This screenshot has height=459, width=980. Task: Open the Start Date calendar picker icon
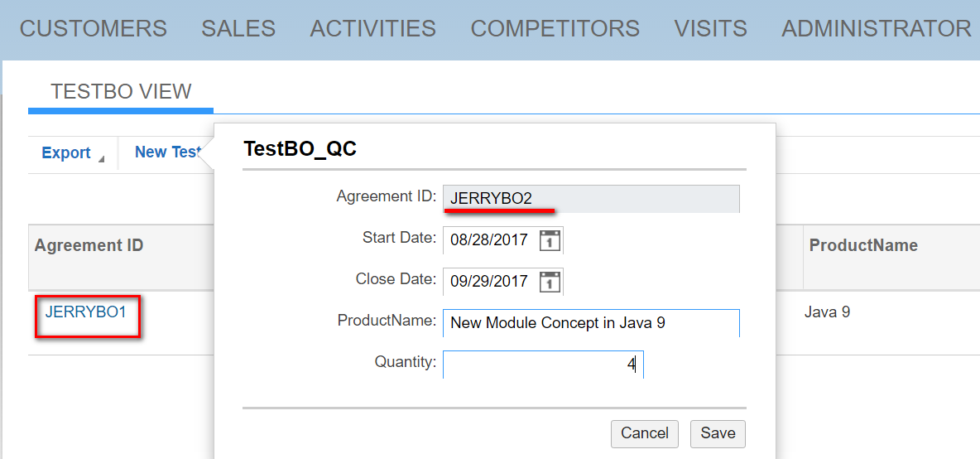pos(550,240)
